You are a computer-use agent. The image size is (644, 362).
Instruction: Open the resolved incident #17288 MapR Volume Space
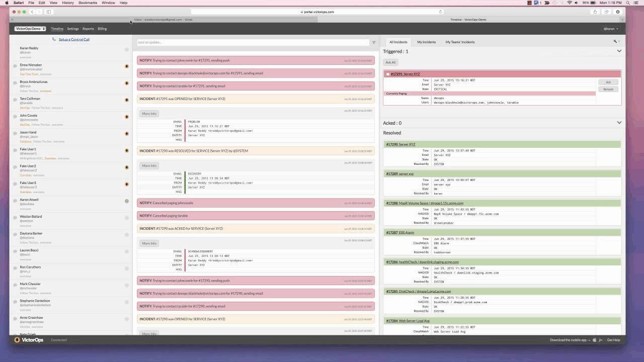click(x=425, y=203)
